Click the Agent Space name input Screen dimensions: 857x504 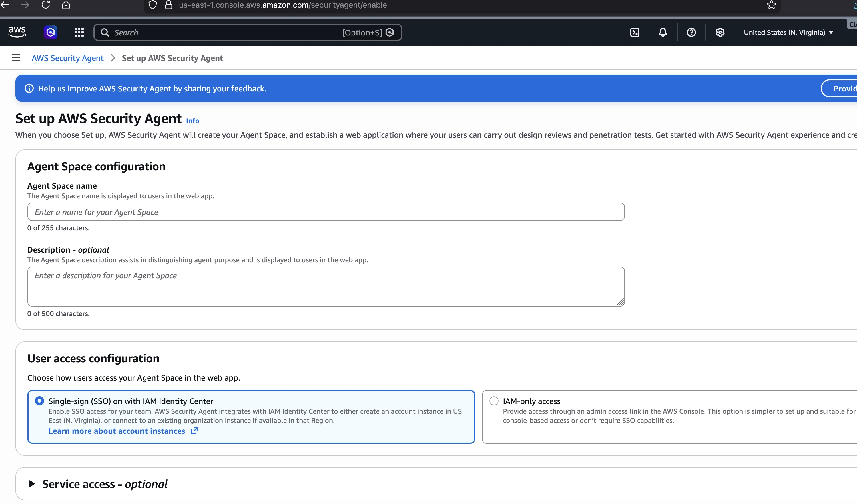pyautogui.click(x=326, y=212)
